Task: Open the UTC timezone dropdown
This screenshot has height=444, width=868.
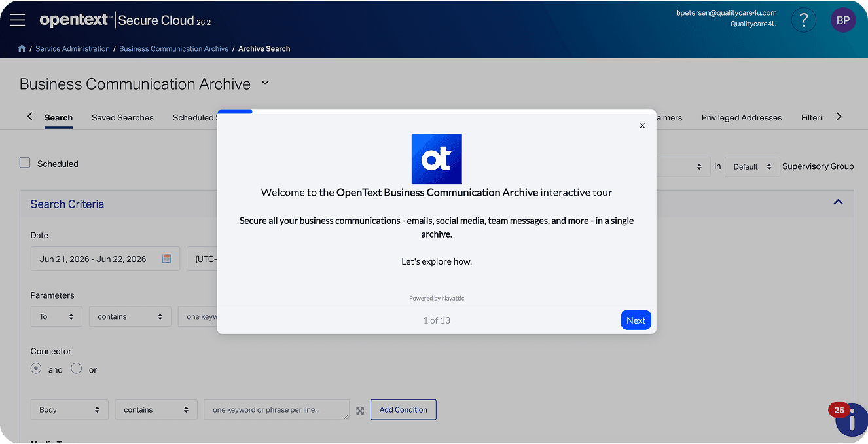Action: click(x=202, y=259)
